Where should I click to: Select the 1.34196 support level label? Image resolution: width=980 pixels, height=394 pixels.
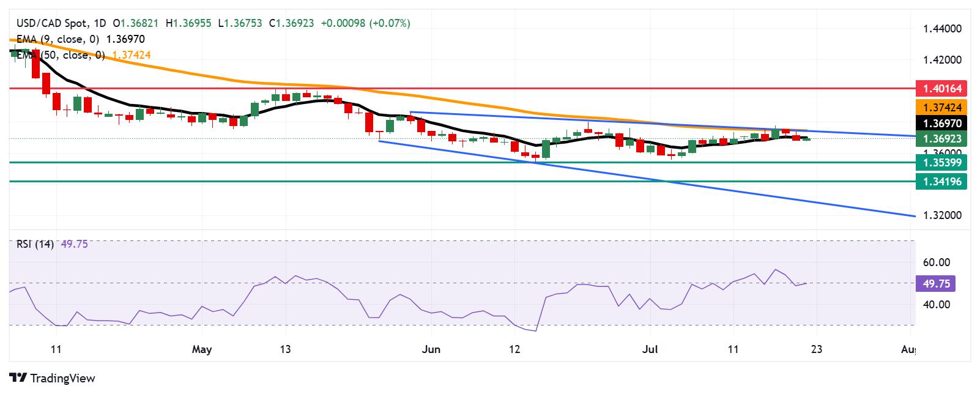coord(941,181)
